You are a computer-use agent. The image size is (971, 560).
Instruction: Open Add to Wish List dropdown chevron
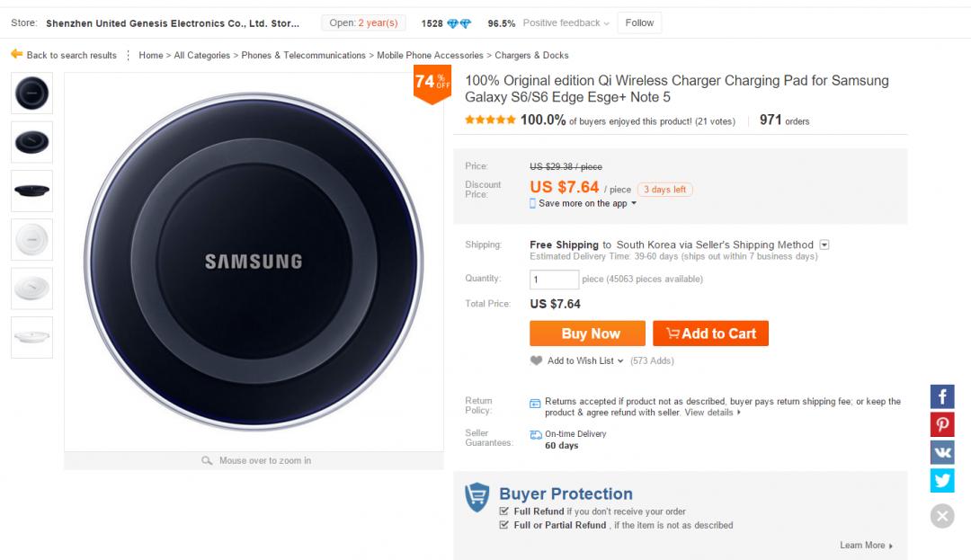click(x=621, y=360)
